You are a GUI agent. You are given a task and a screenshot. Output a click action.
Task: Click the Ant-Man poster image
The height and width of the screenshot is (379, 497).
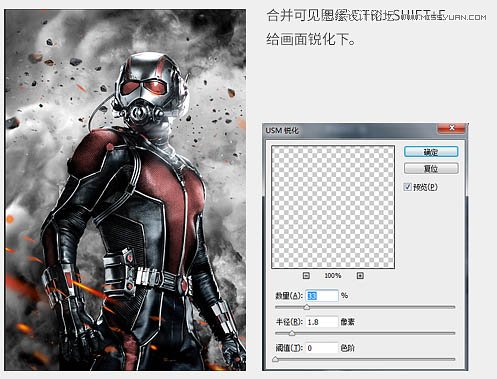click(x=125, y=190)
